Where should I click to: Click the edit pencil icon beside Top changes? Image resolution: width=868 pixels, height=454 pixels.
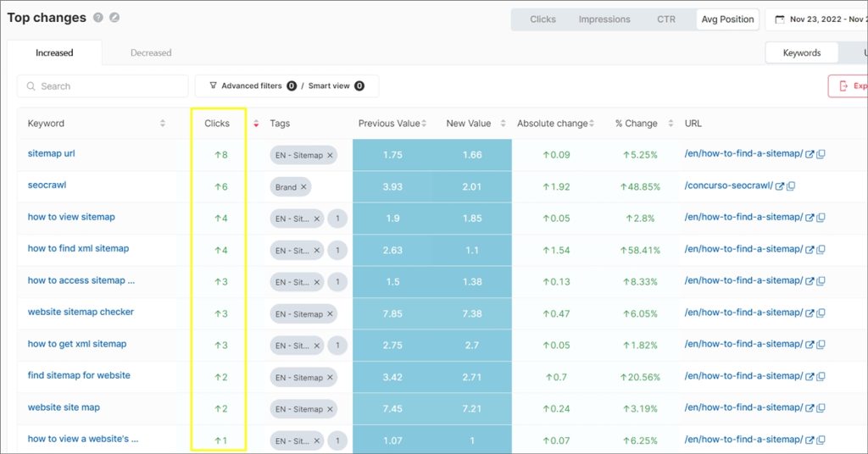point(114,18)
